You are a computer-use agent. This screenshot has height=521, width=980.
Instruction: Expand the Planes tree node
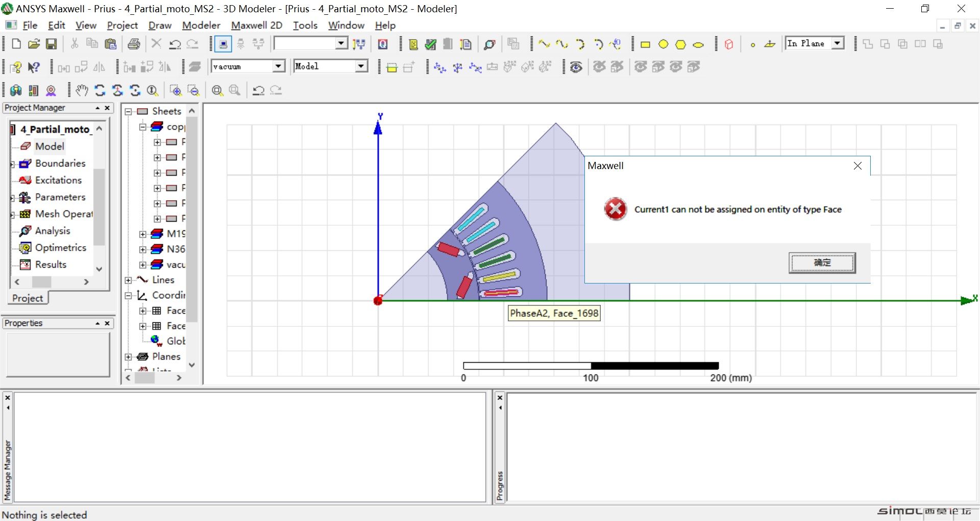click(x=129, y=357)
